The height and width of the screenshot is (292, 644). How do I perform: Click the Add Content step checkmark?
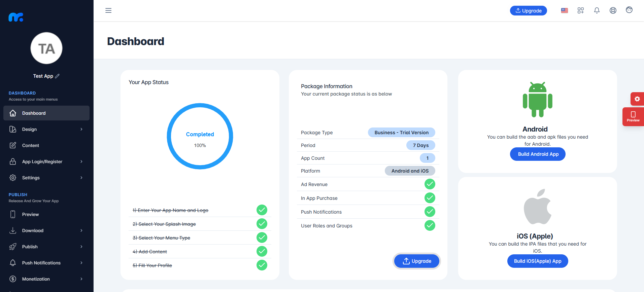pyautogui.click(x=262, y=251)
